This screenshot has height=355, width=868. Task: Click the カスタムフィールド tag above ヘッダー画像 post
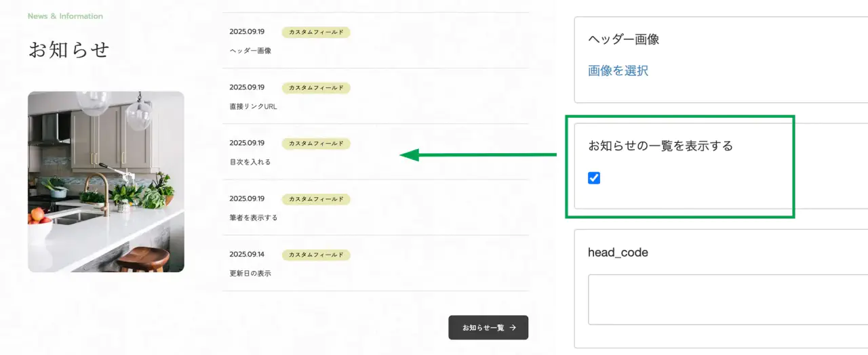(316, 32)
